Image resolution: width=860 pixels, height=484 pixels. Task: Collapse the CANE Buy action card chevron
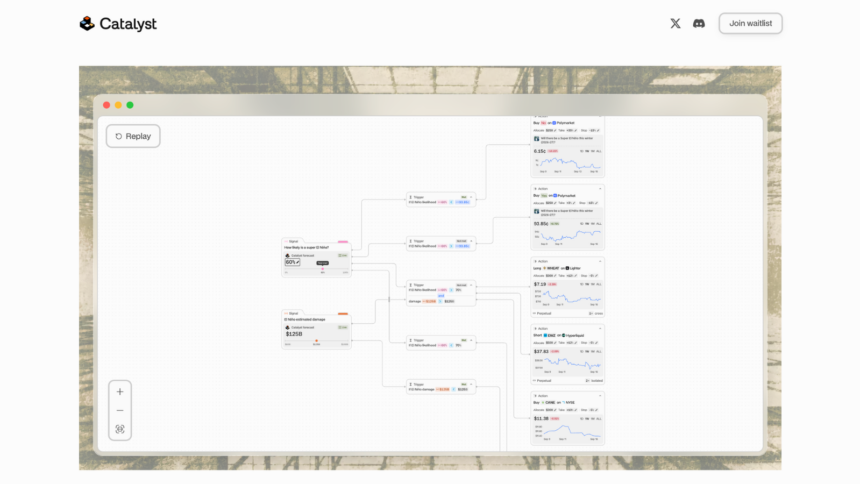click(x=600, y=396)
